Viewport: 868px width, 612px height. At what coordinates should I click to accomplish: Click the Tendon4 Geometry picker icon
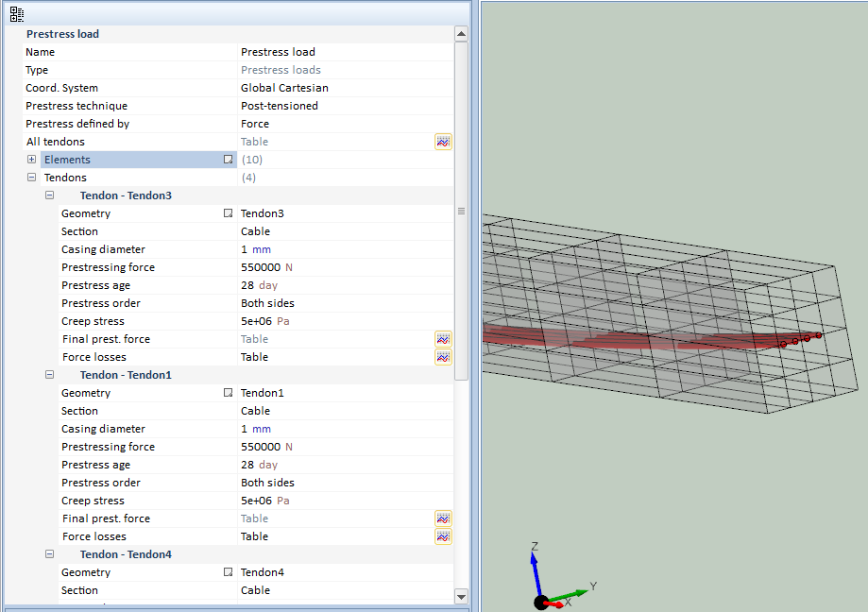228,572
